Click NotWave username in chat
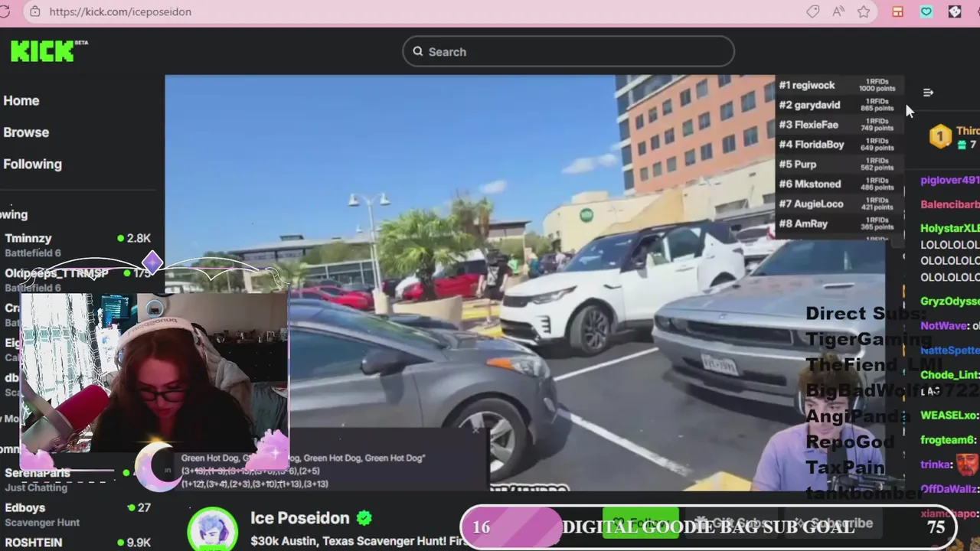Image resolution: width=980 pixels, height=551 pixels. (x=944, y=326)
